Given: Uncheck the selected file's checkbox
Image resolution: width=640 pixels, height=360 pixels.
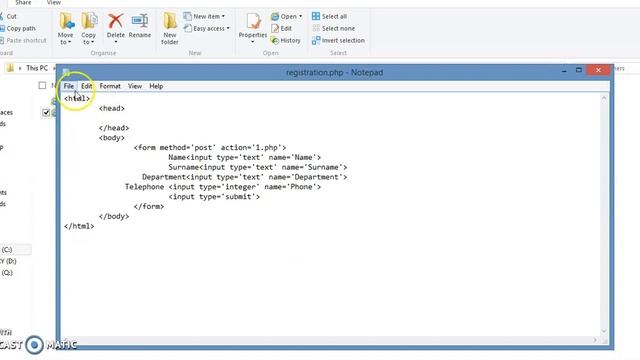Looking at the screenshot, I should [46, 113].
